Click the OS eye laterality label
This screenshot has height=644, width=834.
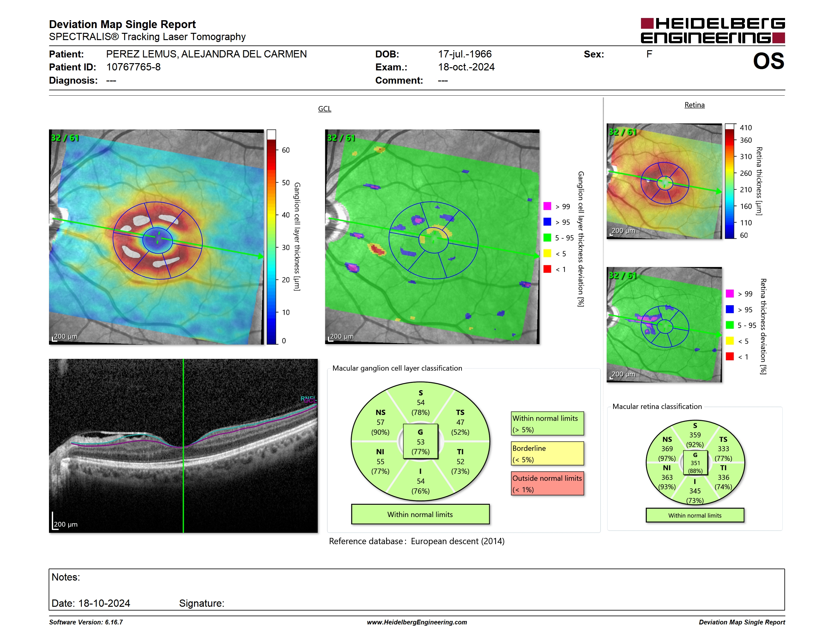[x=768, y=62]
